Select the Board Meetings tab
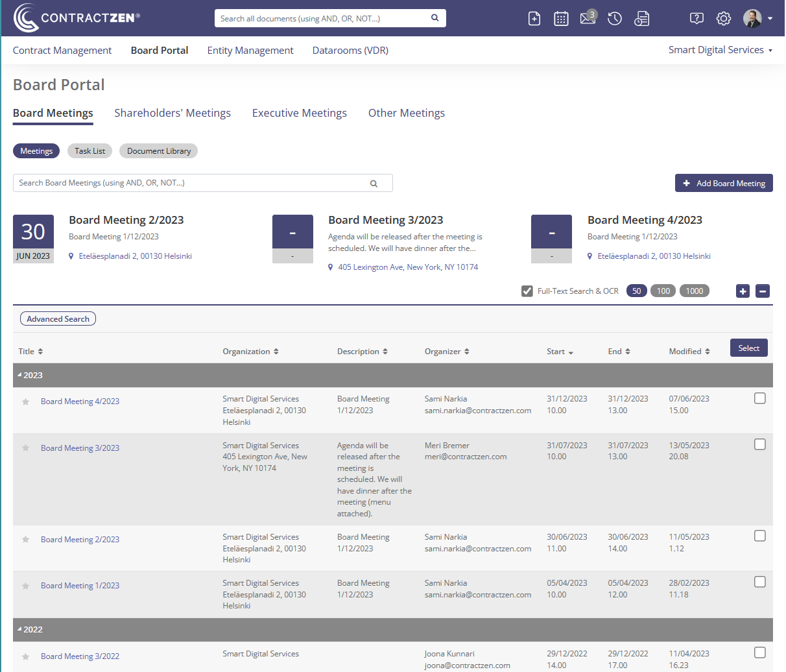 point(53,114)
